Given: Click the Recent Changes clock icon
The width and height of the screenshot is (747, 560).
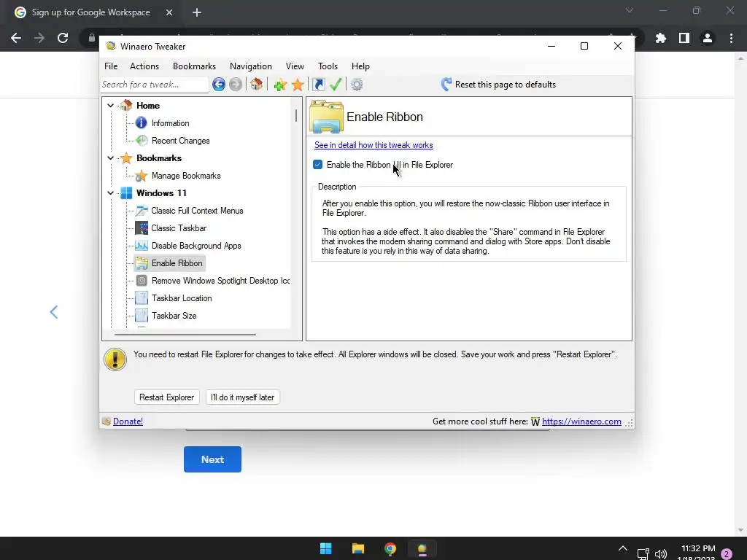Looking at the screenshot, I should click(x=142, y=141).
